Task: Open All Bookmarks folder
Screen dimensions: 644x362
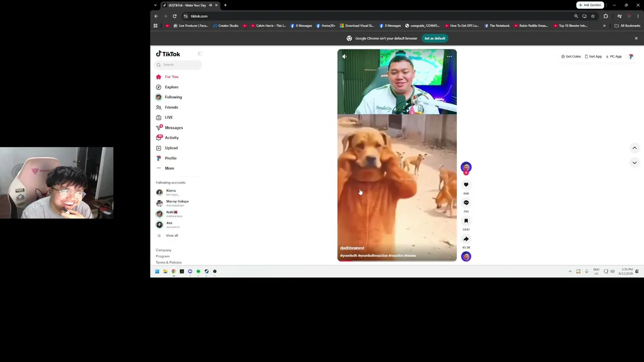Action: (627, 26)
